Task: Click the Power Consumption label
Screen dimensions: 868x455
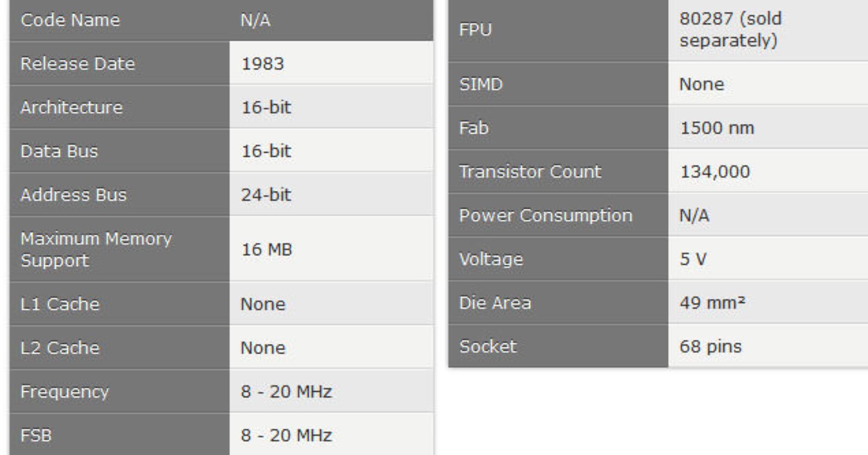Action: coord(546,216)
